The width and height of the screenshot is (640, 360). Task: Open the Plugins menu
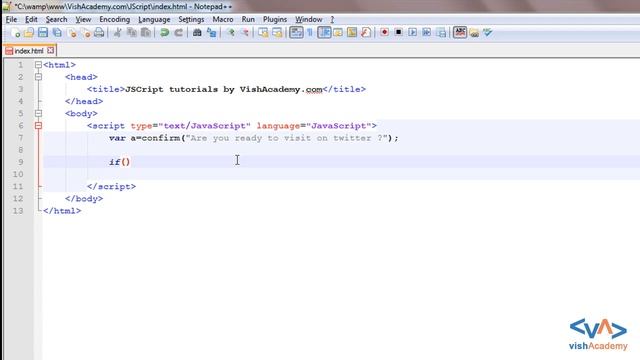(275, 20)
